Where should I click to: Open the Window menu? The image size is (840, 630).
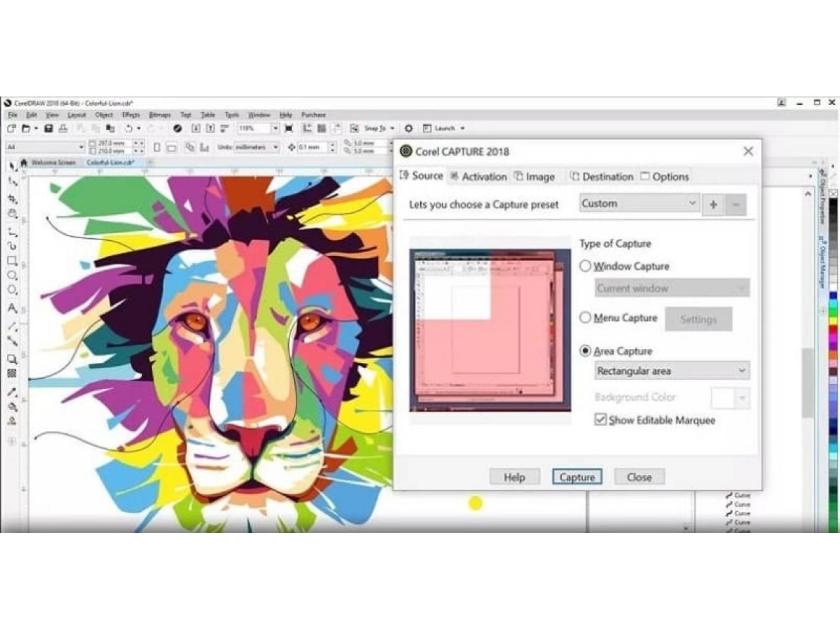click(259, 115)
